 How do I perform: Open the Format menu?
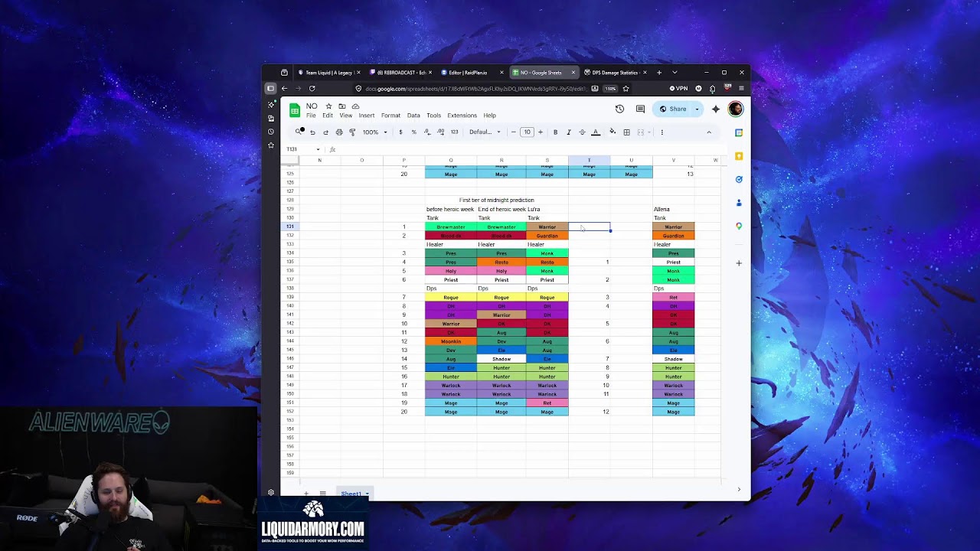tap(390, 116)
